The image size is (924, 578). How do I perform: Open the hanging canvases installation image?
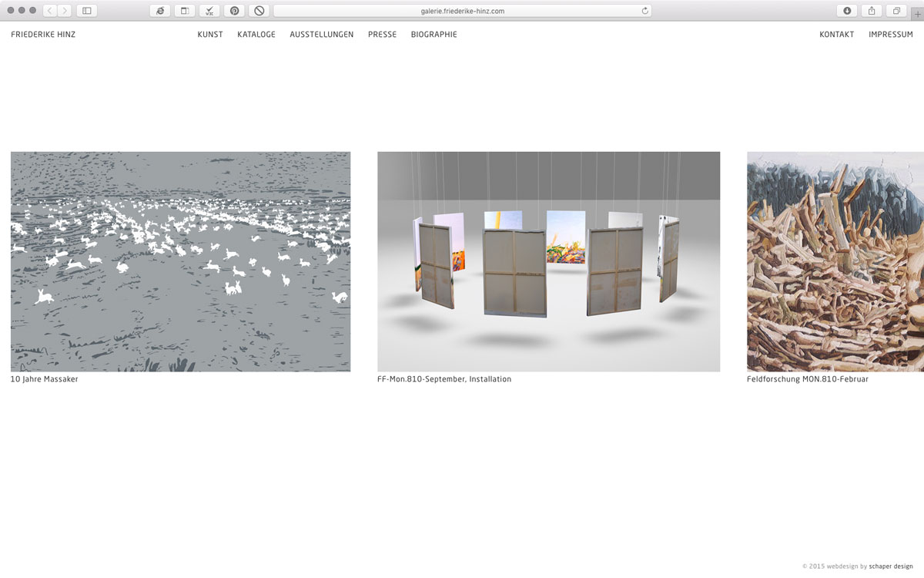[x=548, y=261]
